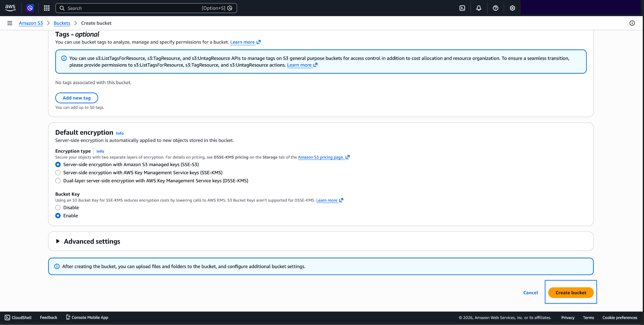This screenshot has height=325, width=644.
Task: Open the page info panel icon
Action: click(632, 23)
